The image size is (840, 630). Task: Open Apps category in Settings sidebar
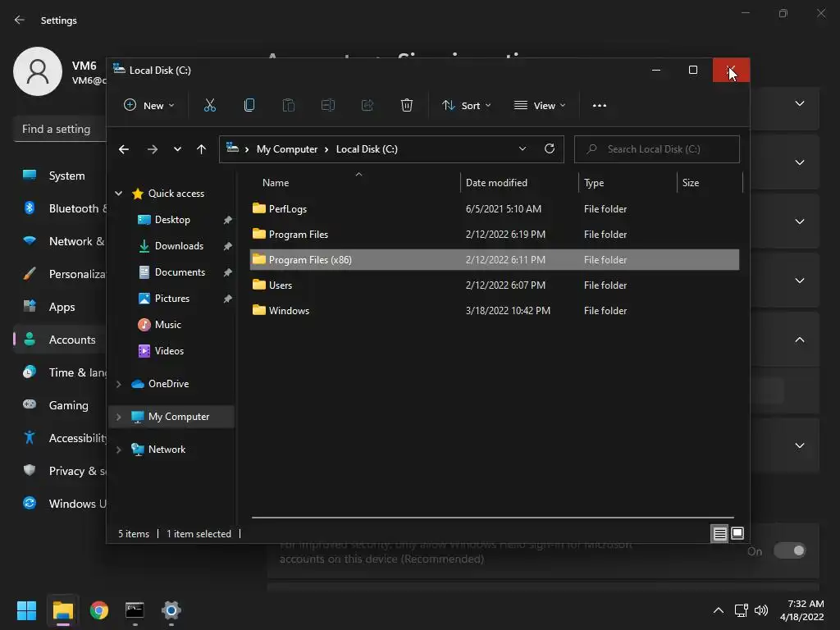[x=60, y=307]
